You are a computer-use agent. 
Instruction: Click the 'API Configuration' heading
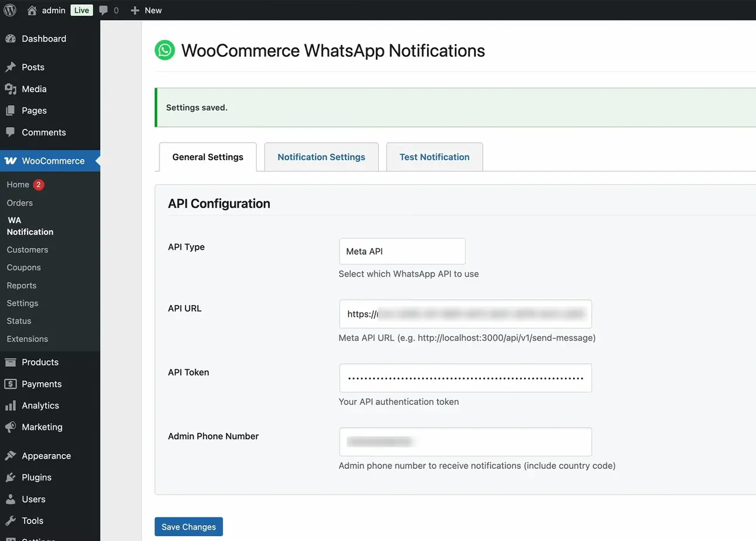[219, 204]
